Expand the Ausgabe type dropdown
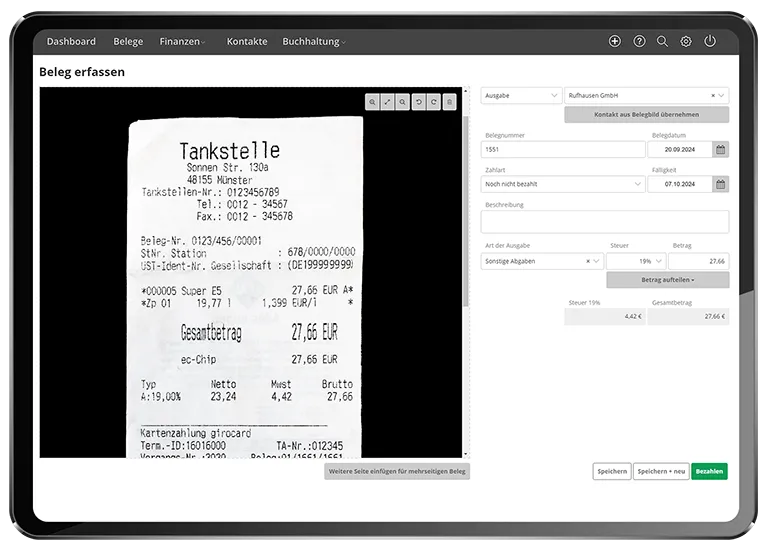This screenshot has height=549, width=773. point(521,96)
